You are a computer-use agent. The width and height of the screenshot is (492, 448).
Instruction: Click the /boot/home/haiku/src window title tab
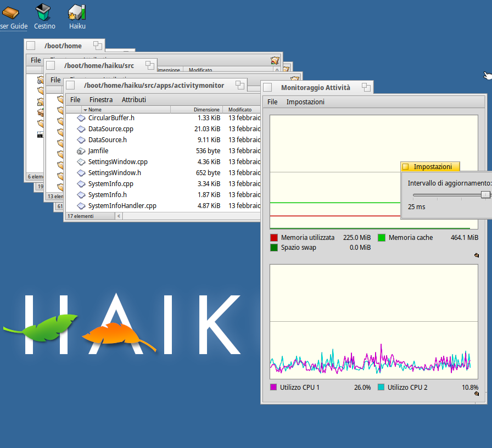99,65
